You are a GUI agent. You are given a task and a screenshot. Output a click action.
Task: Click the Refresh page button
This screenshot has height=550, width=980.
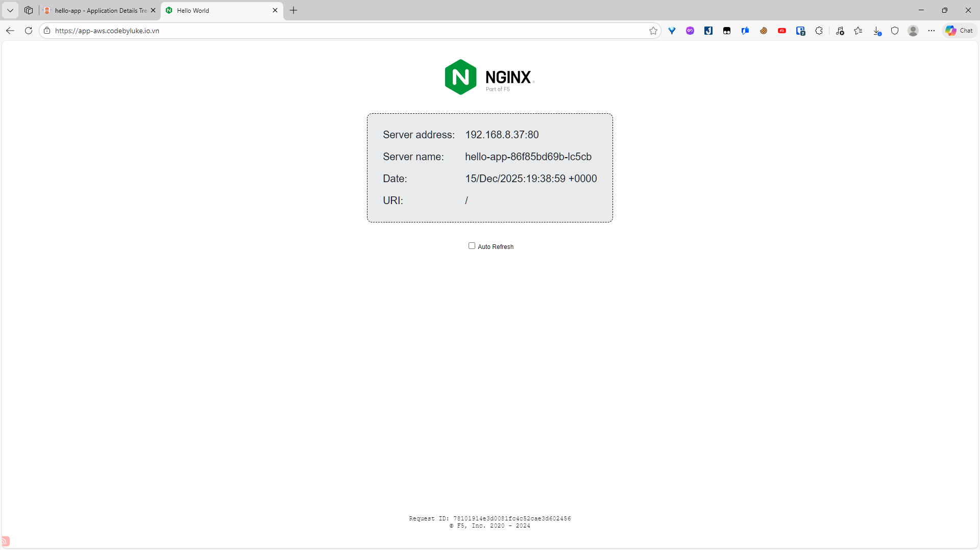[x=29, y=31]
